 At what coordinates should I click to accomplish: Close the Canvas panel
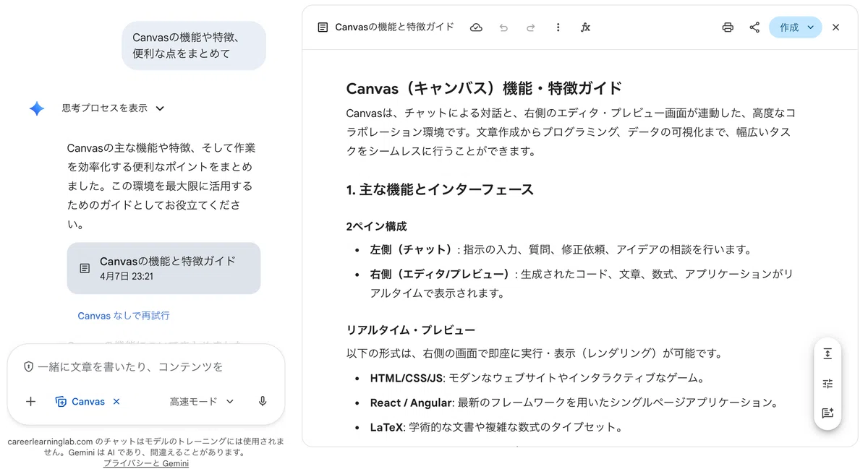point(835,27)
